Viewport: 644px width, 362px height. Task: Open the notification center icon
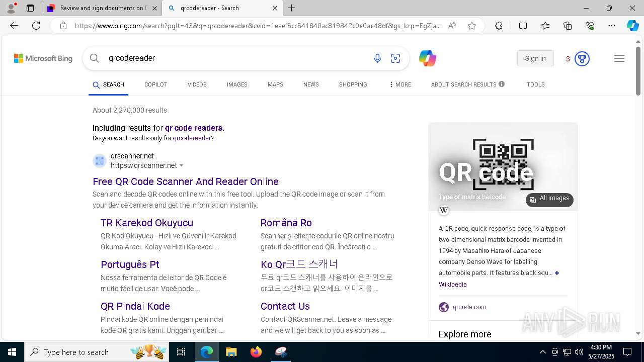pos(627,352)
